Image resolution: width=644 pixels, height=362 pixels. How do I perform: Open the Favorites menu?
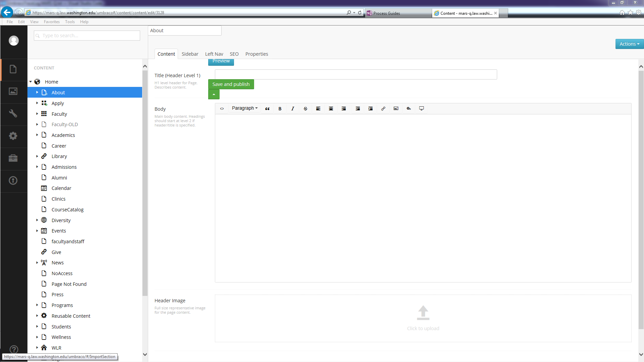52,22
